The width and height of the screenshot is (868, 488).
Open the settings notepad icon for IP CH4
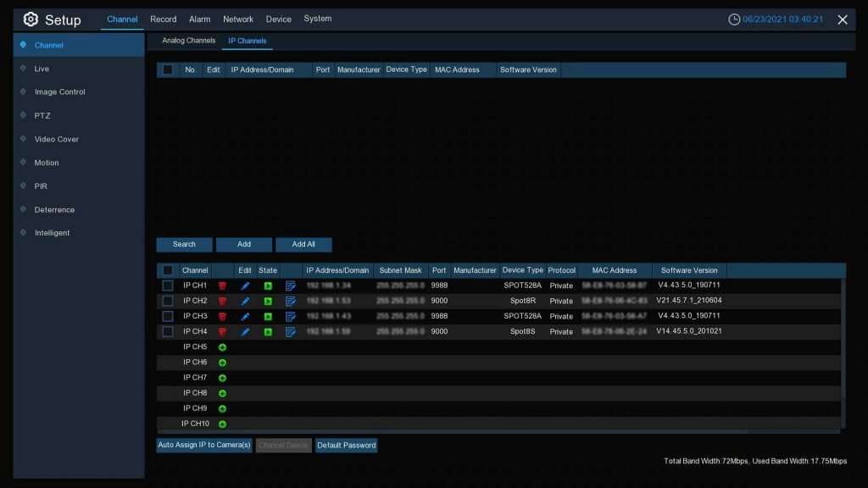point(291,332)
